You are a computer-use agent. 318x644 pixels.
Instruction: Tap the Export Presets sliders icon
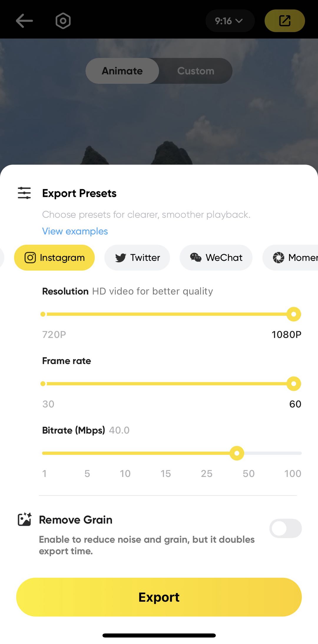click(24, 193)
